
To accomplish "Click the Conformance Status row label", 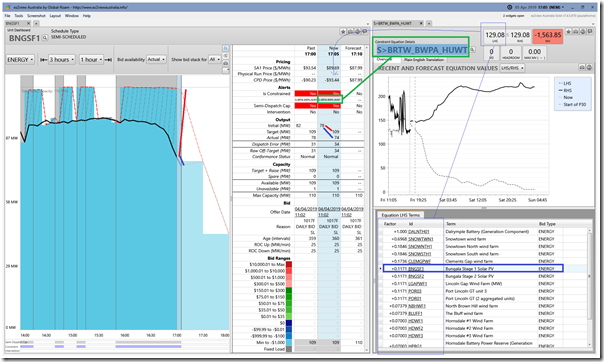I will pyautogui.click(x=271, y=157).
